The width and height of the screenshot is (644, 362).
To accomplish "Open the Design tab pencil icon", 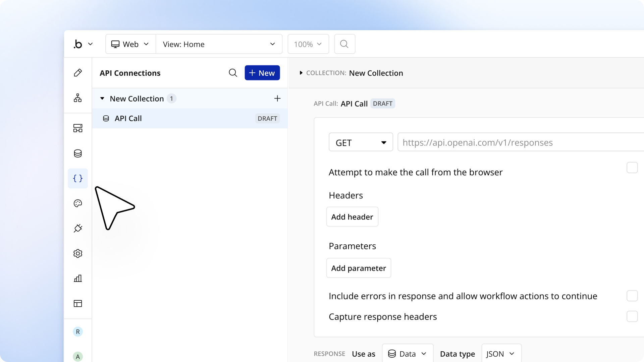I will [x=78, y=73].
